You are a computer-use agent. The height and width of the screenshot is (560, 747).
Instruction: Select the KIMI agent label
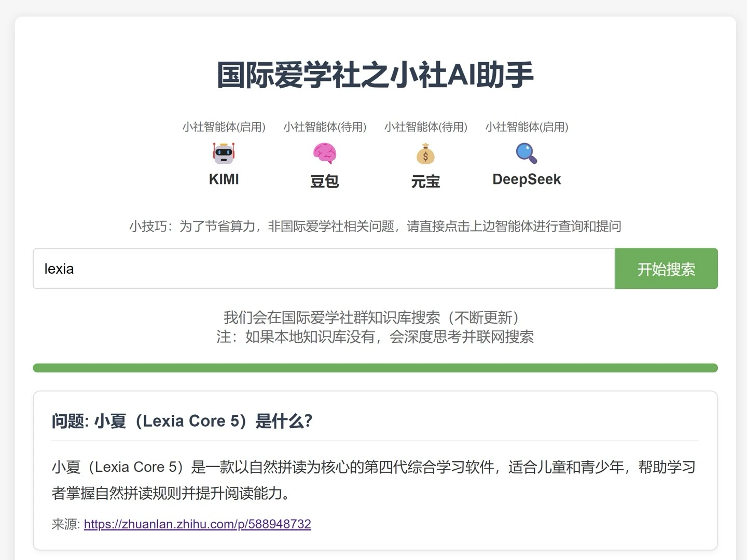pyautogui.click(x=224, y=179)
